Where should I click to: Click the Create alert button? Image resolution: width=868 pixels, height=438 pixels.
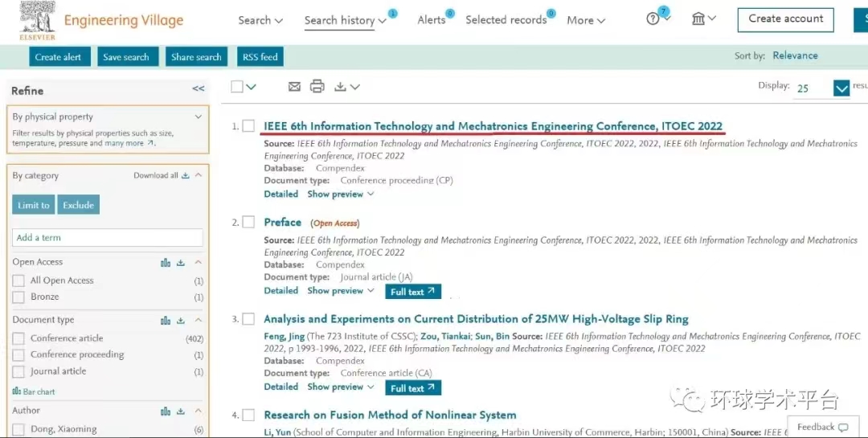coord(59,56)
